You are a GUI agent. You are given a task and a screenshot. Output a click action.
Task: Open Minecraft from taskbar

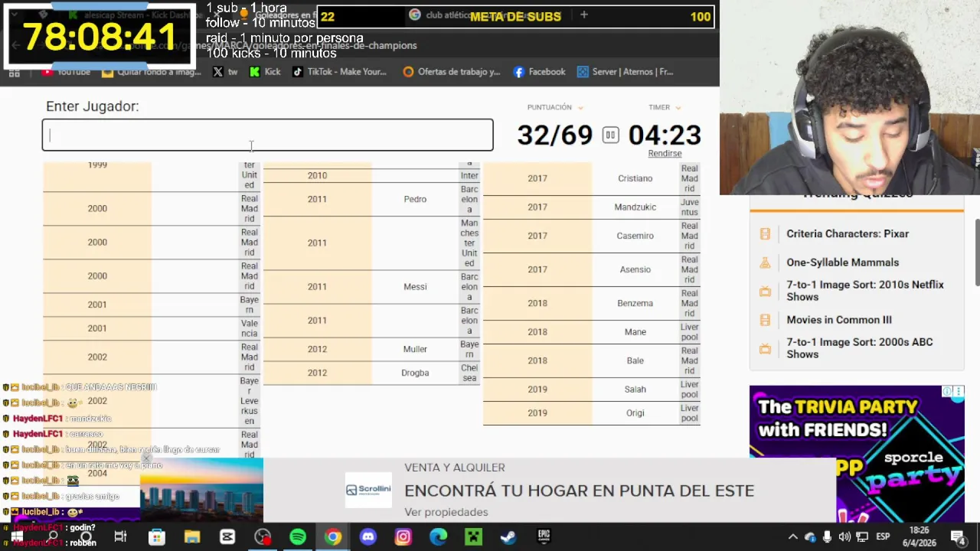473,536
